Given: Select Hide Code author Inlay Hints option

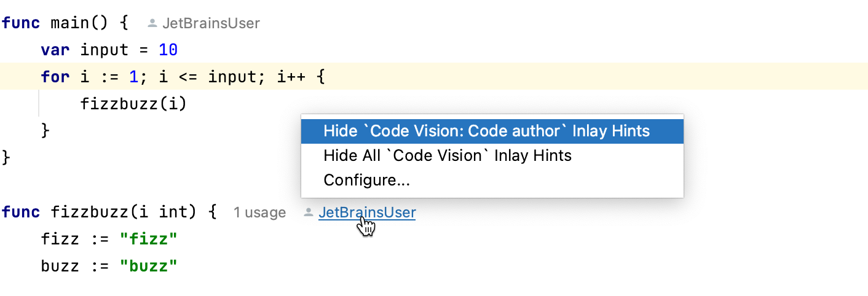Looking at the screenshot, I should (x=486, y=131).
